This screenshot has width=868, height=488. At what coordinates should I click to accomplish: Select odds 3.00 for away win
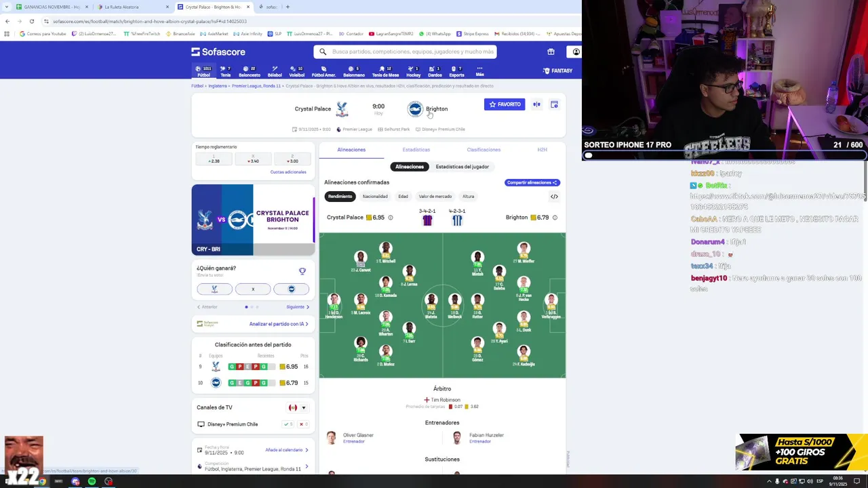[x=292, y=159]
